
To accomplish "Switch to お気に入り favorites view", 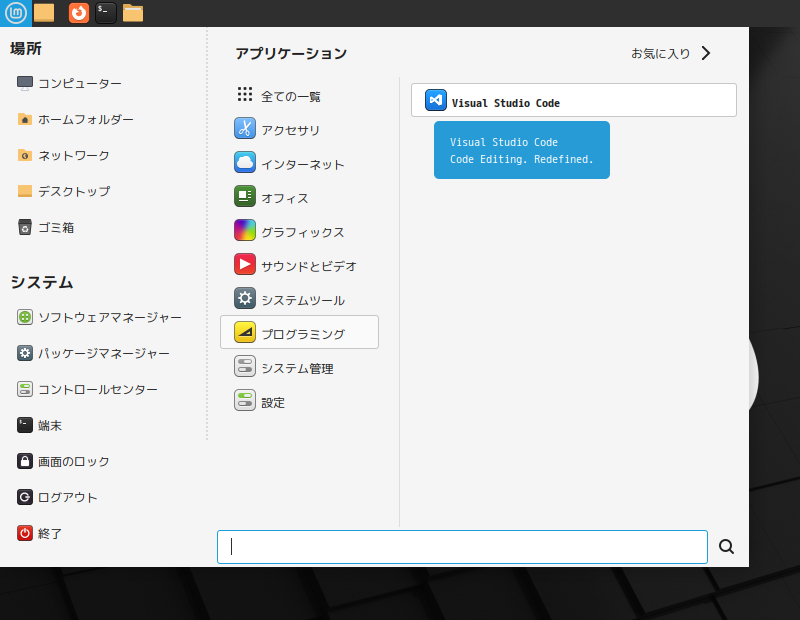I will pos(670,53).
